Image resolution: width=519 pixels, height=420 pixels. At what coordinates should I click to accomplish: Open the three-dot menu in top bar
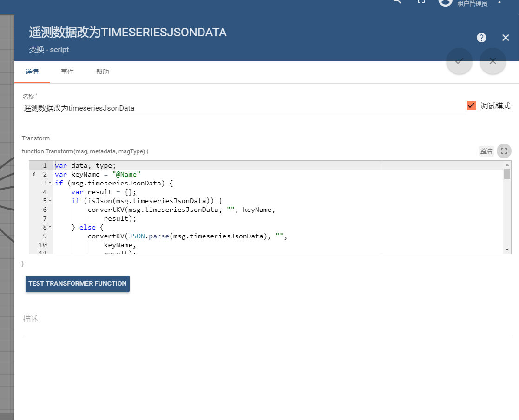point(499,2)
